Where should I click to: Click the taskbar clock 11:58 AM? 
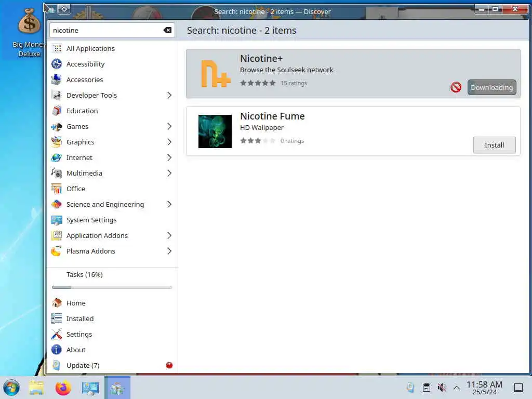484,388
